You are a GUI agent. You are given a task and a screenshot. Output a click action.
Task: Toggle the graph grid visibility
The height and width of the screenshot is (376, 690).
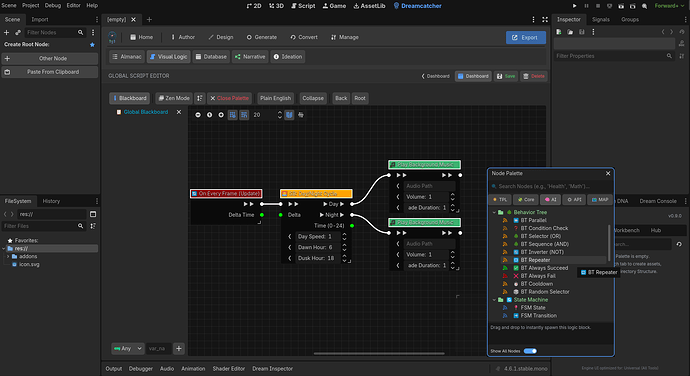point(232,115)
